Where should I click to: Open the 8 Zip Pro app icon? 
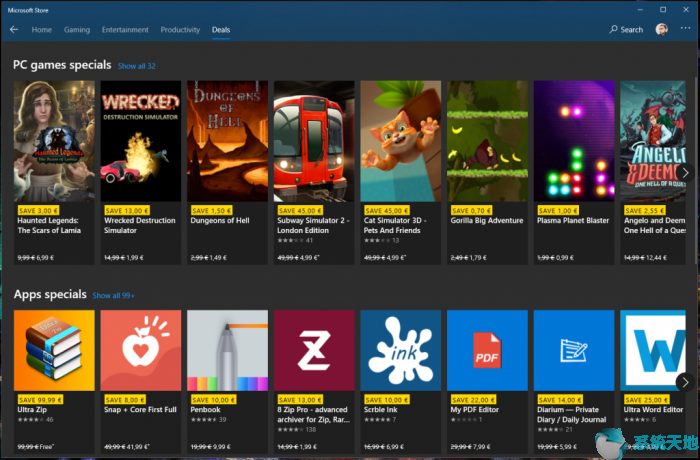tap(314, 351)
